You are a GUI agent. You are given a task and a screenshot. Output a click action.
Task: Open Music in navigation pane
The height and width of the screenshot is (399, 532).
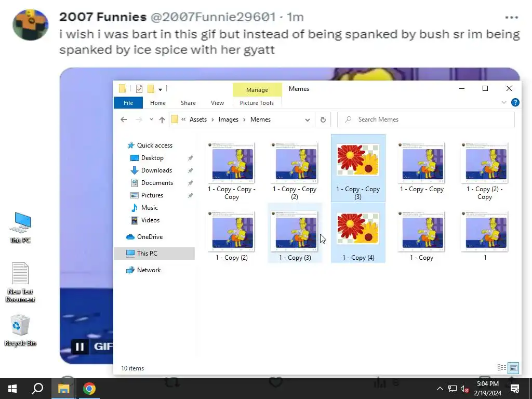pyautogui.click(x=149, y=208)
